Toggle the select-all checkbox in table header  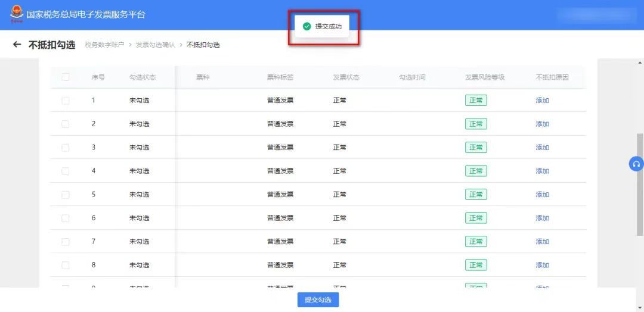click(66, 77)
